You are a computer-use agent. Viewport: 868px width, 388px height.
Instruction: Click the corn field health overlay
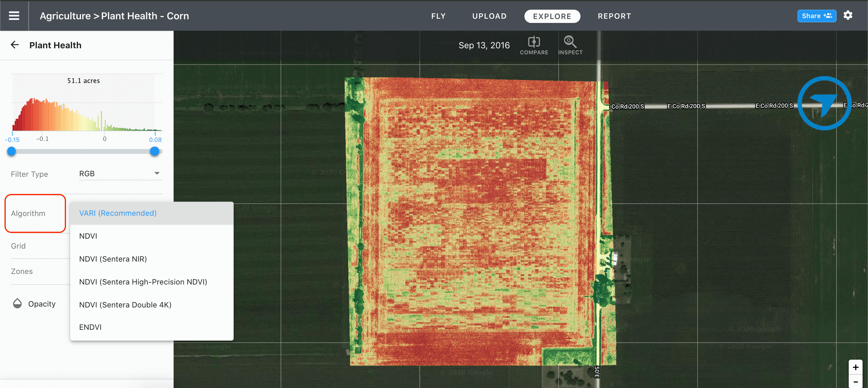click(x=480, y=222)
